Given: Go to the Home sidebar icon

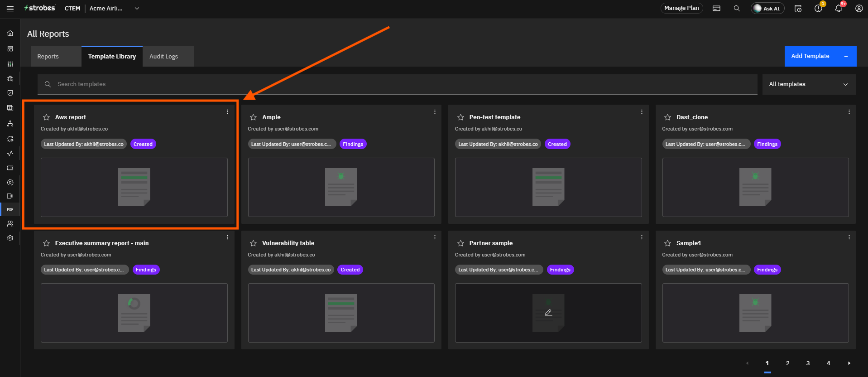Looking at the screenshot, I should pyautogui.click(x=10, y=33).
